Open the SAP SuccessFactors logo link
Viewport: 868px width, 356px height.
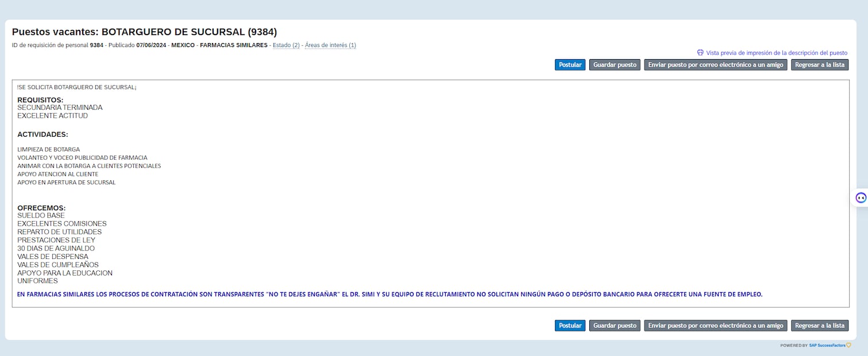[x=830, y=346]
